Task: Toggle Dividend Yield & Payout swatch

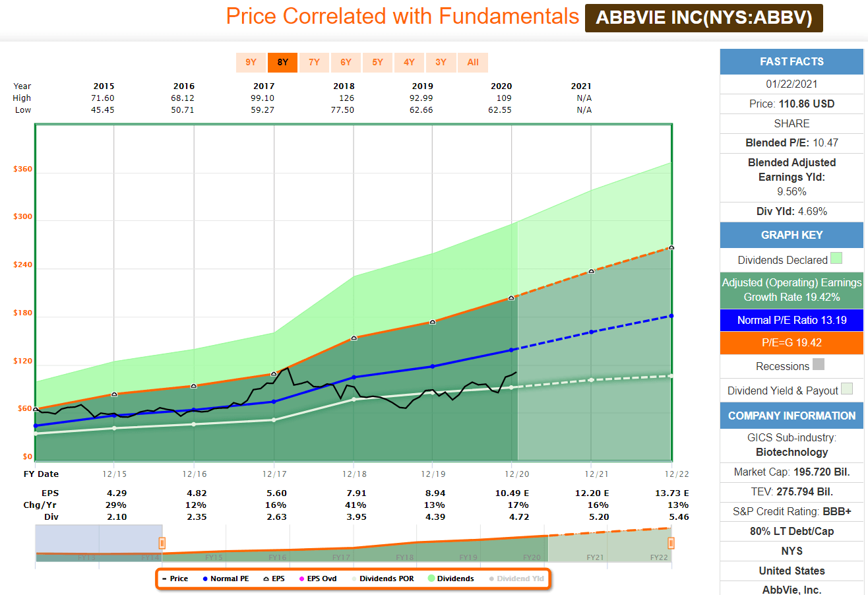Action: pos(847,389)
